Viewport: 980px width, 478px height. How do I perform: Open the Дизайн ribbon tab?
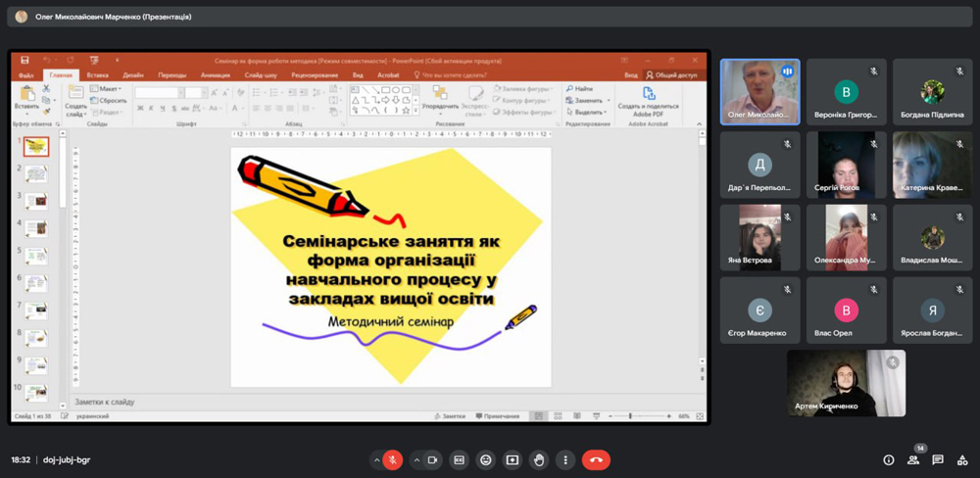(x=133, y=74)
